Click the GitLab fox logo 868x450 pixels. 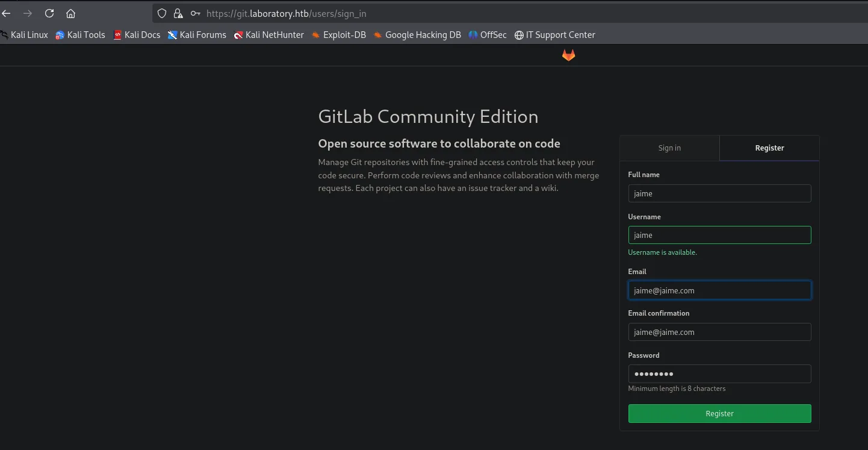click(x=568, y=55)
